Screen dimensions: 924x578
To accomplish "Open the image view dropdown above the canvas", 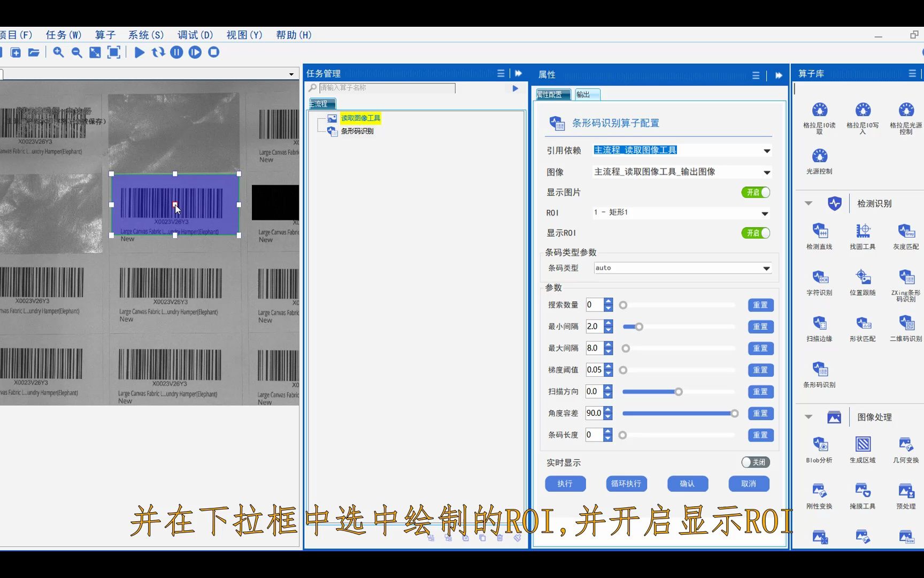I will coord(291,74).
